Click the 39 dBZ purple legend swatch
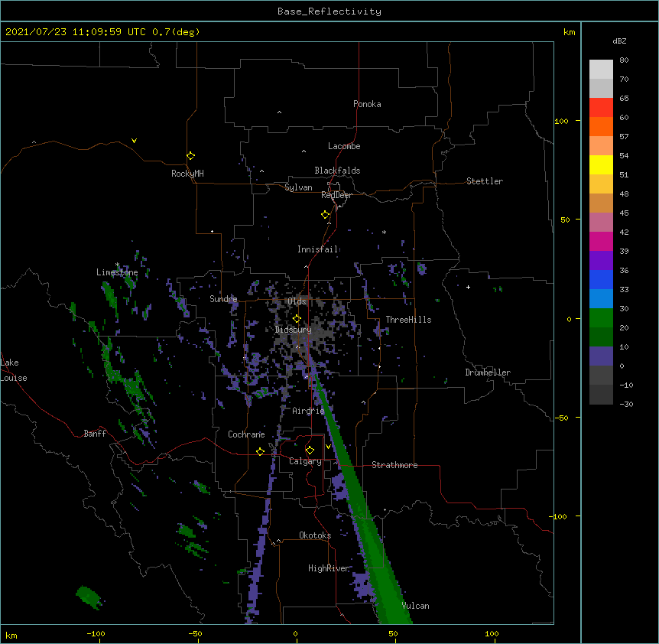The width and height of the screenshot is (659, 644). pos(601,261)
